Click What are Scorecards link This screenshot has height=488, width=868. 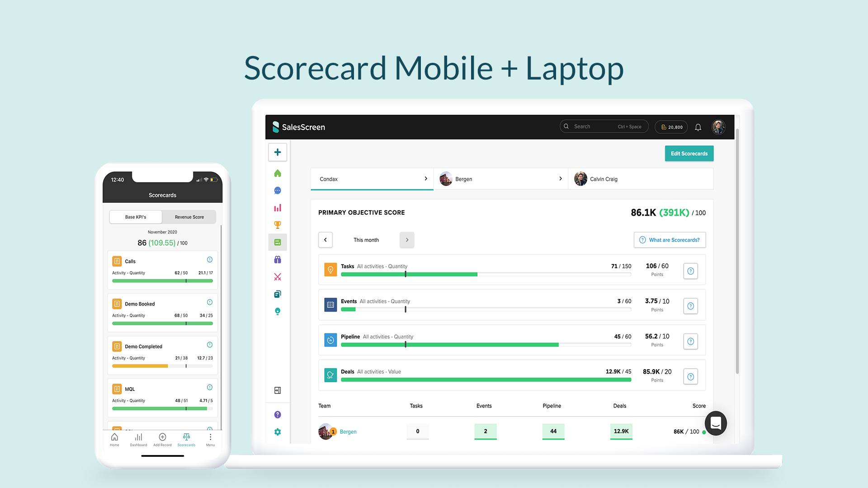(670, 239)
